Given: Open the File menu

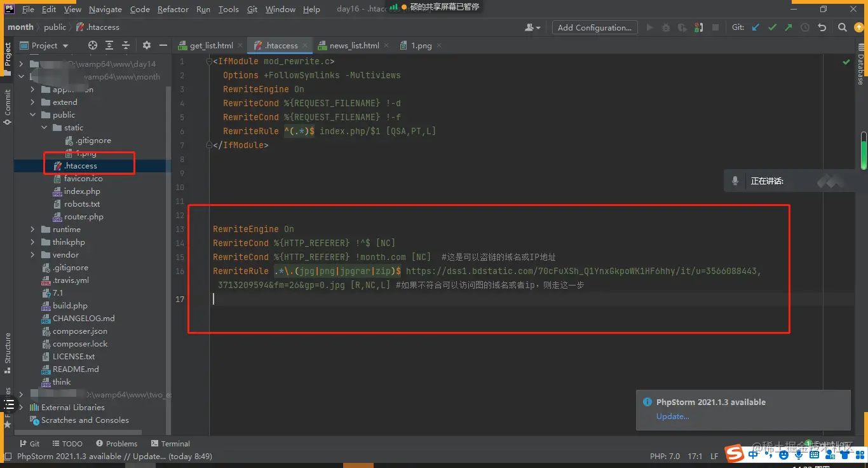Looking at the screenshot, I should [x=28, y=10].
